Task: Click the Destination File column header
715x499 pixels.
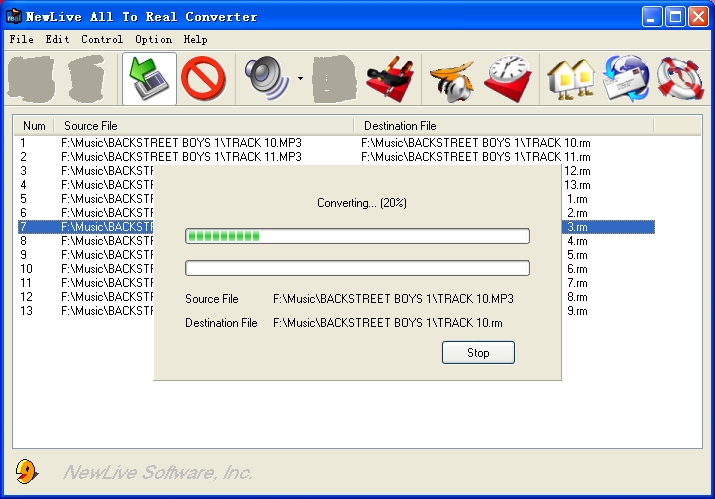Action: 502,126
